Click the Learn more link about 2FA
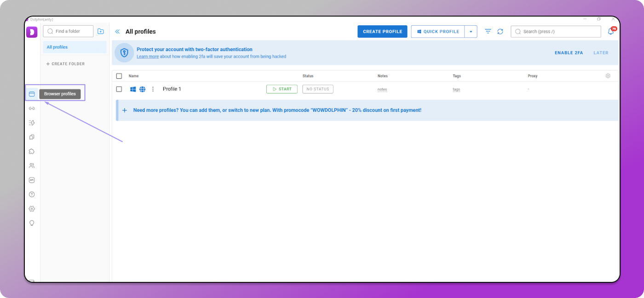 click(147, 56)
